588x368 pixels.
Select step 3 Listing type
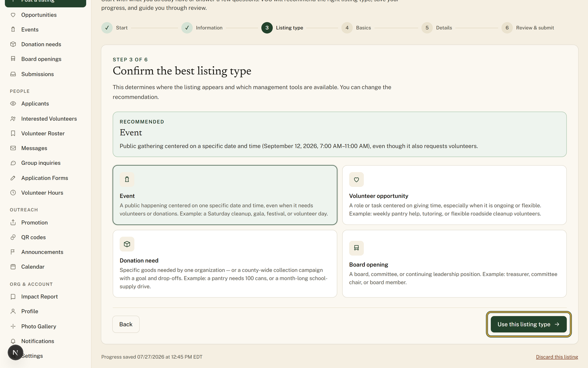(282, 28)
